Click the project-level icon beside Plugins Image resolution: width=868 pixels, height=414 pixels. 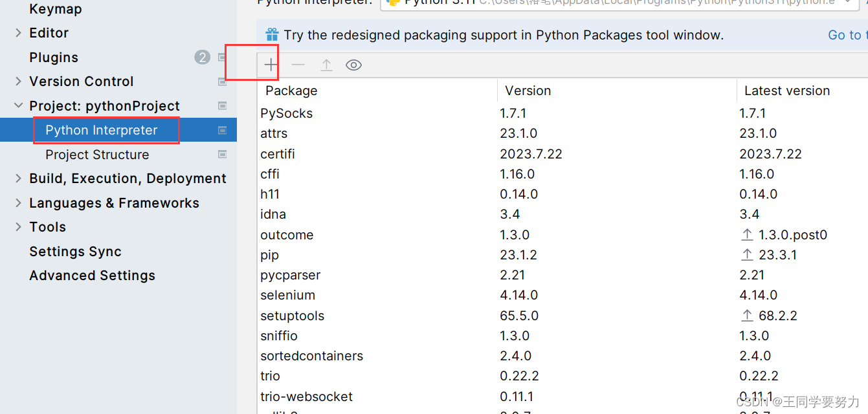pyautogui.click(x=222, y=58)
